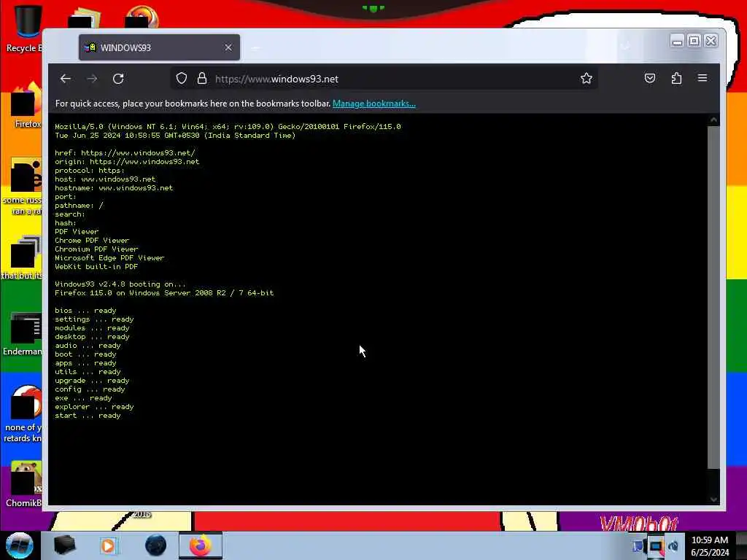Click the 'Tue Jun 25 2024' timestamp line

[175, 136]
